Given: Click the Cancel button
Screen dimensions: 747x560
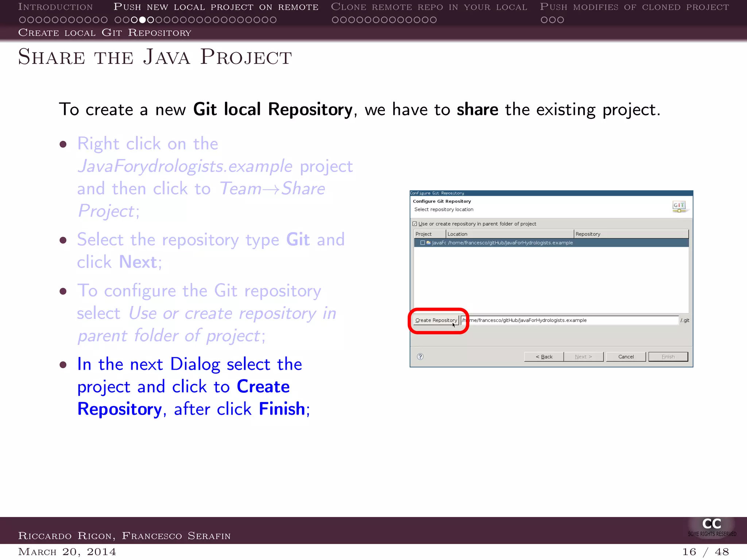Looking at the screenshot, I should [x=626, y=357].
